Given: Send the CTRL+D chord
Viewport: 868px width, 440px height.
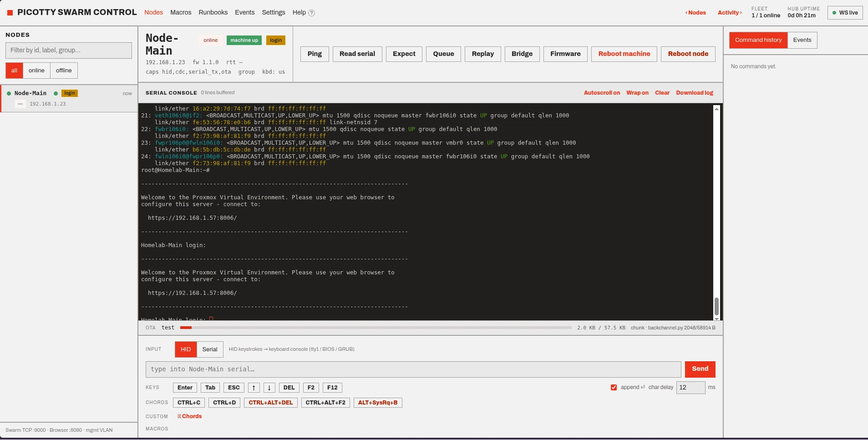Looking at the screenshot, I should point(224,403).
